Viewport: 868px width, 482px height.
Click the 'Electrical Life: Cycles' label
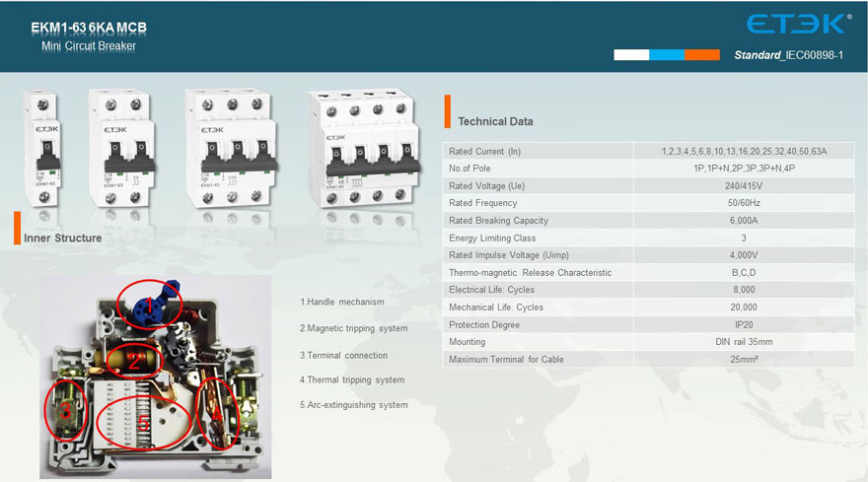[x=491, y=290]
